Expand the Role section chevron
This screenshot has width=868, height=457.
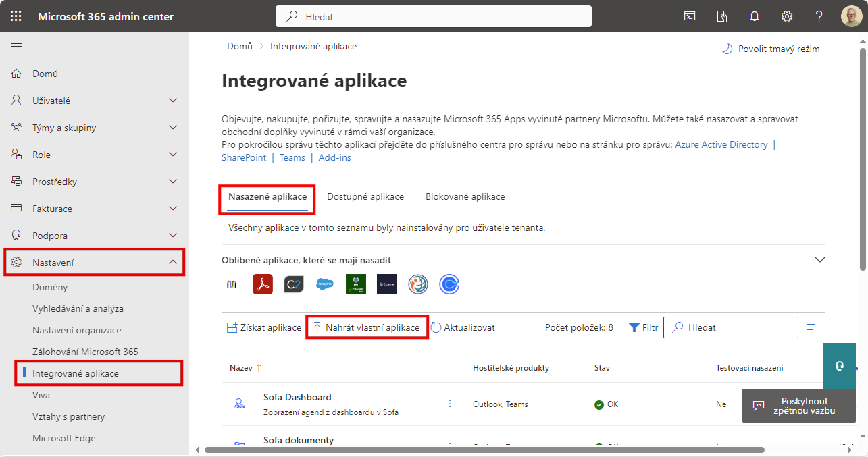173,155
